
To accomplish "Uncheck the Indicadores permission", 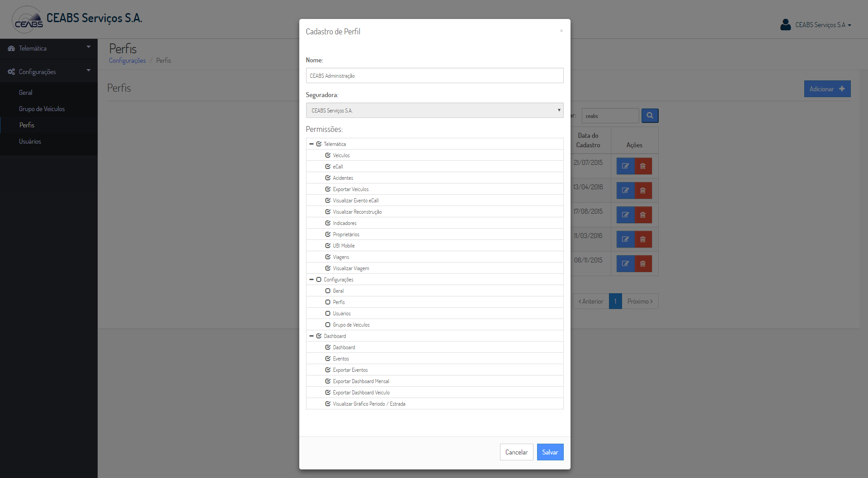I will point(328,223).
